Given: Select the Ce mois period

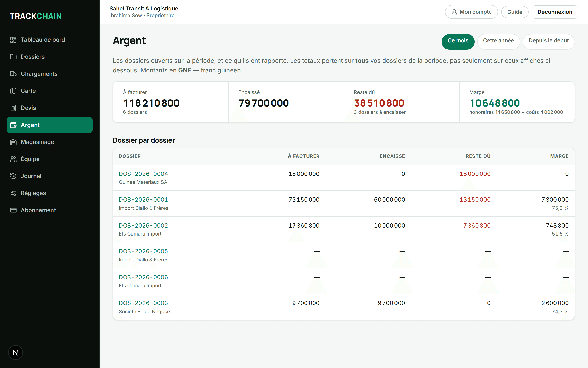Looking at the screenshot, I should [458, 42].
